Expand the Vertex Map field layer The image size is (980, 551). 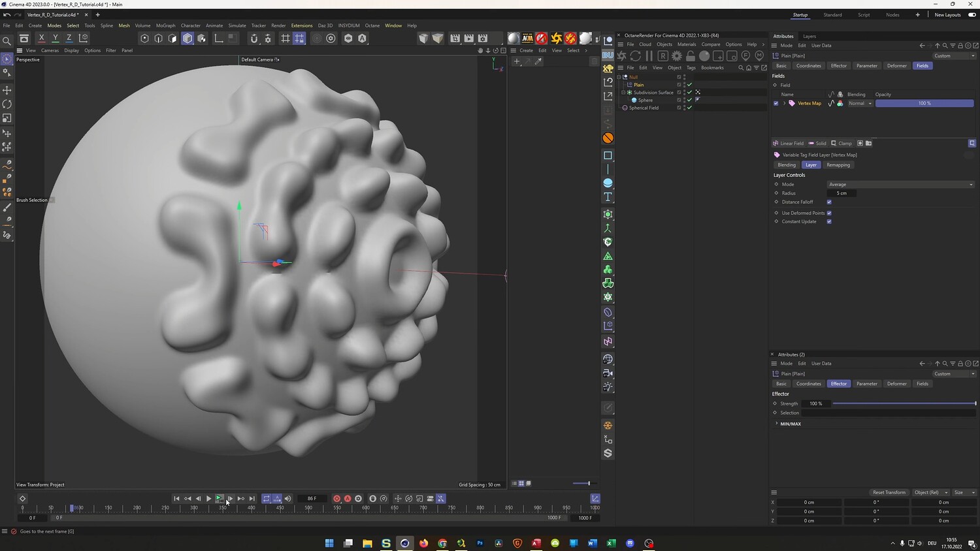coord(784,103)
